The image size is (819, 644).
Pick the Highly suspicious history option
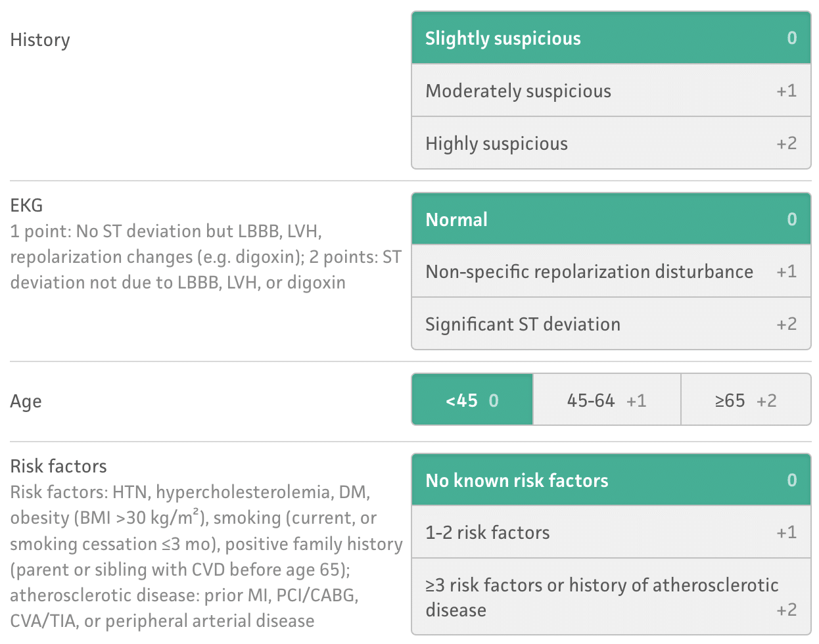[611, 143]
